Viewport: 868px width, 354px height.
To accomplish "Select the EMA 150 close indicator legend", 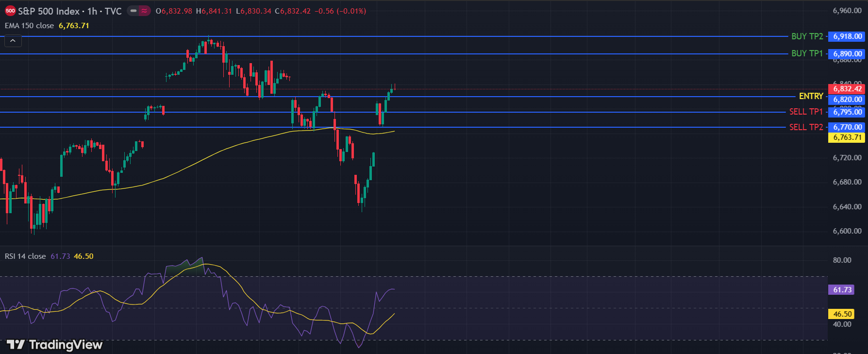I will (x=30, y=26).
